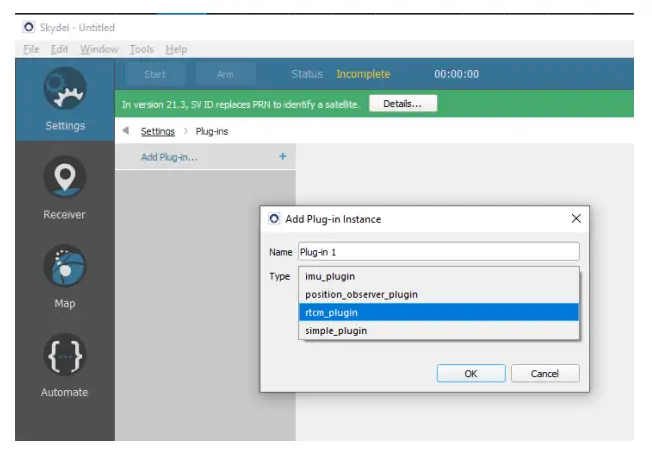Click Add Plug-in... list entry
This screenshot has width=652, height=452.
(x=205, y=157)
